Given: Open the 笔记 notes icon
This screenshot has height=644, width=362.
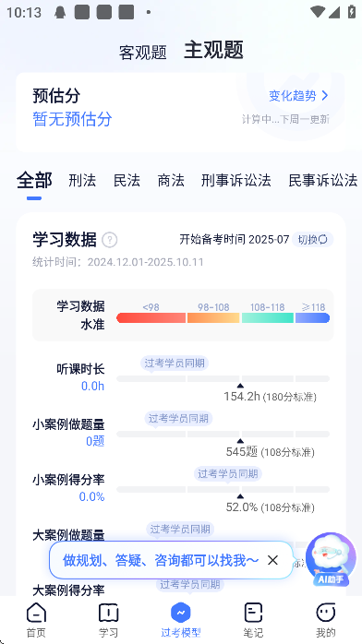Looking at the screenshot, I should coord(253,613).
